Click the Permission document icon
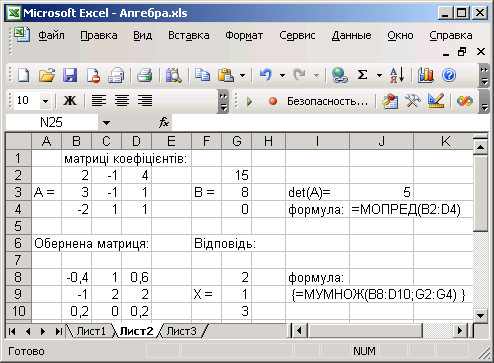Screen dimensions: 494x363 pos(93,75)
